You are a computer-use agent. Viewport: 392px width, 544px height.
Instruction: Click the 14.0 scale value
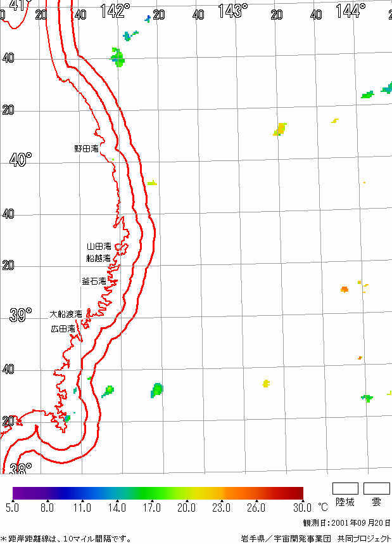[x=117, y=508]
